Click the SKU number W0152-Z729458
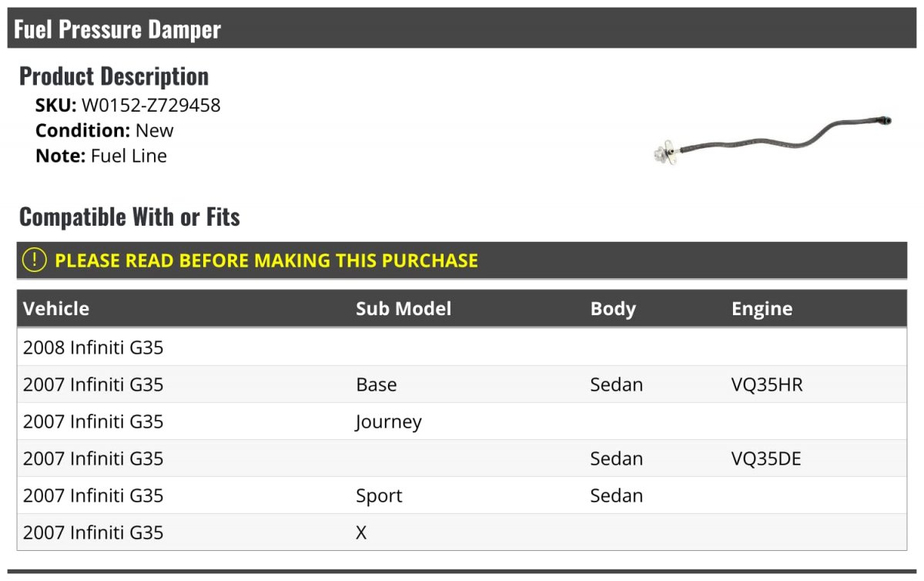924x581 pixels. point(151,106)
